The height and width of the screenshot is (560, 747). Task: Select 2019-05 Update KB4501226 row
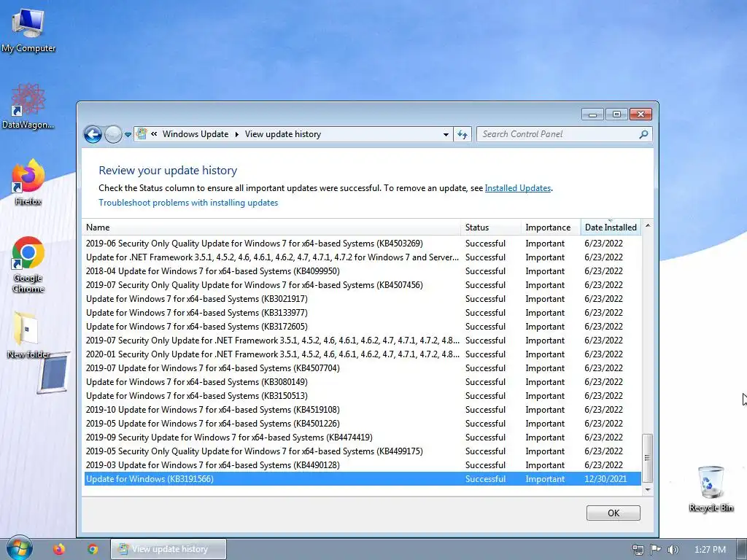363,424
